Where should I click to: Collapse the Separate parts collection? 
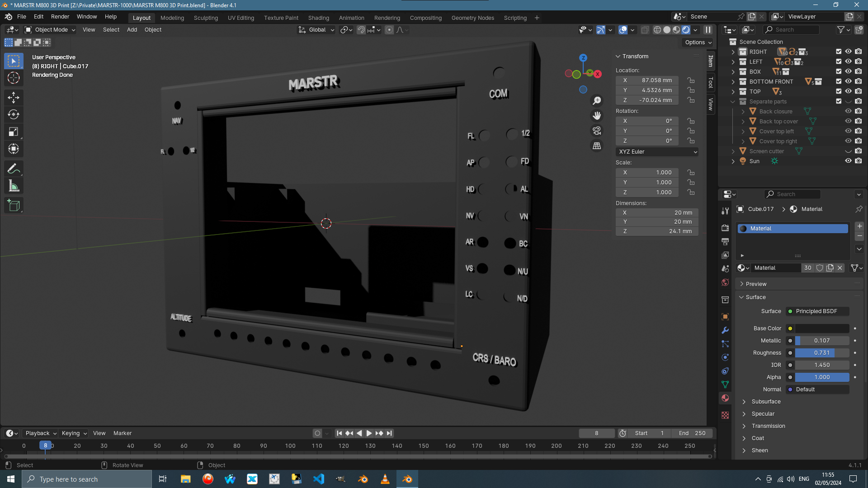[x=733, y=102]
